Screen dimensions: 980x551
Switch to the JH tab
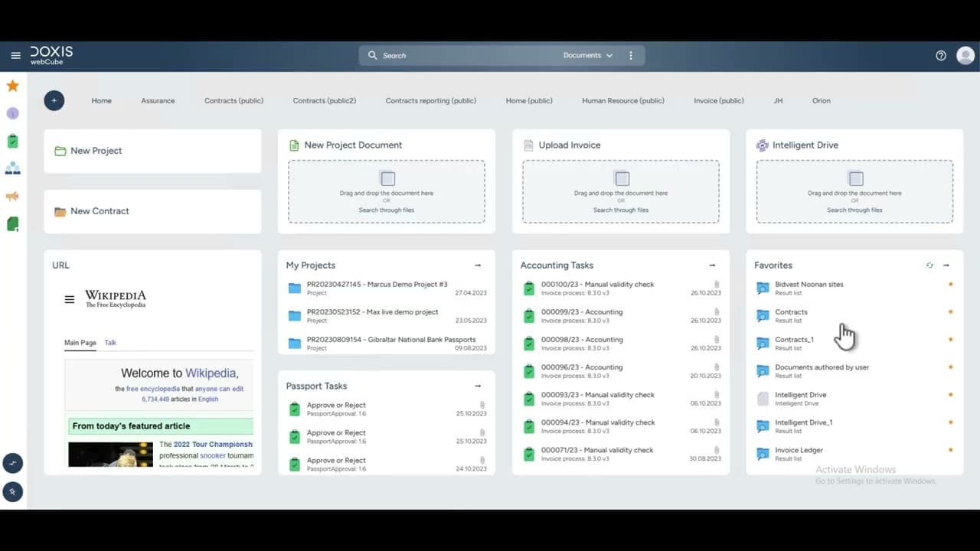tap(778, 101)
